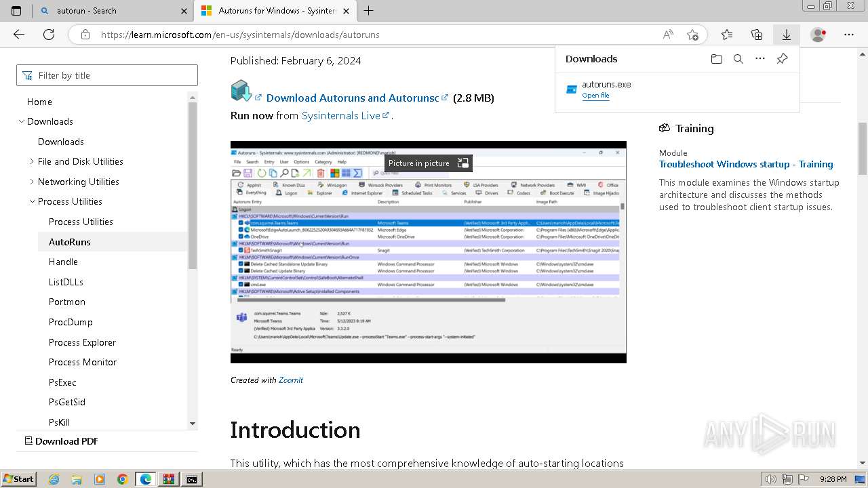
Task: Select nested Process Utilities item
Action: pos(81,222)
